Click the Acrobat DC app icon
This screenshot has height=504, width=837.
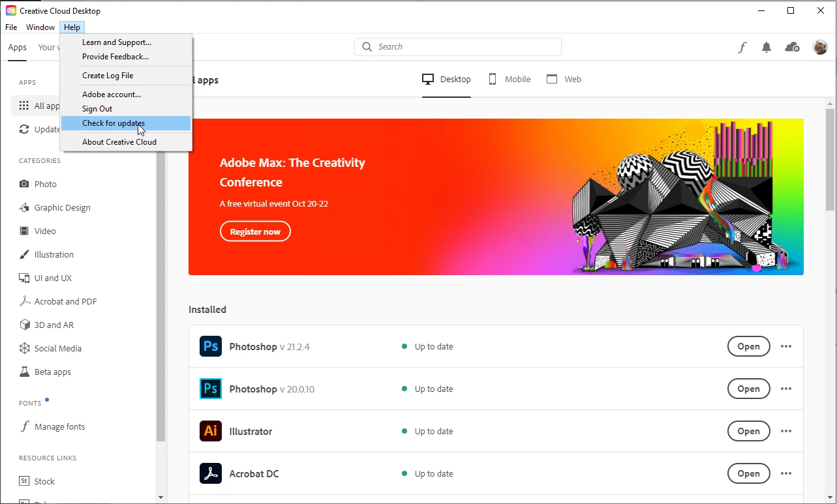(x=211, y=473)
